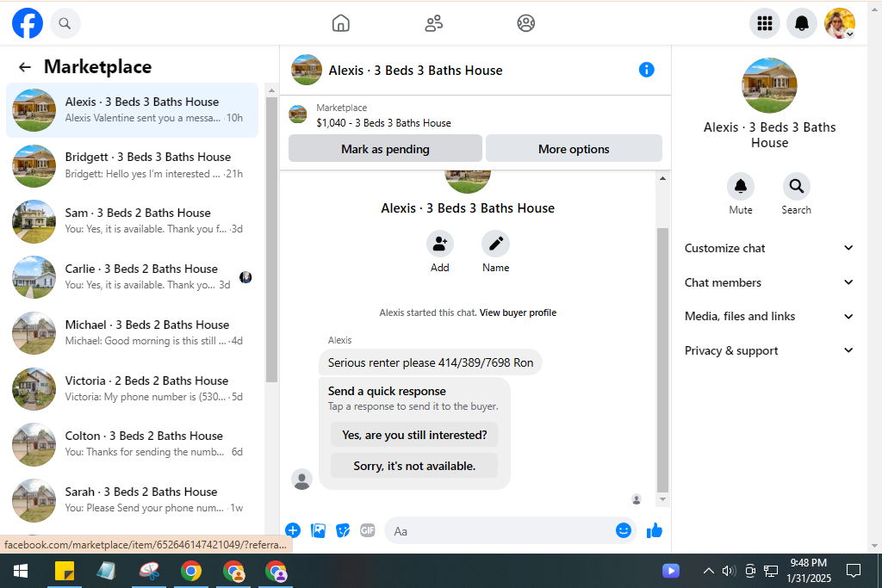Open Sarah 3 Beds 2 Baths conversation
This screenshot has width=882, height=588.
[x=132, y=499]
